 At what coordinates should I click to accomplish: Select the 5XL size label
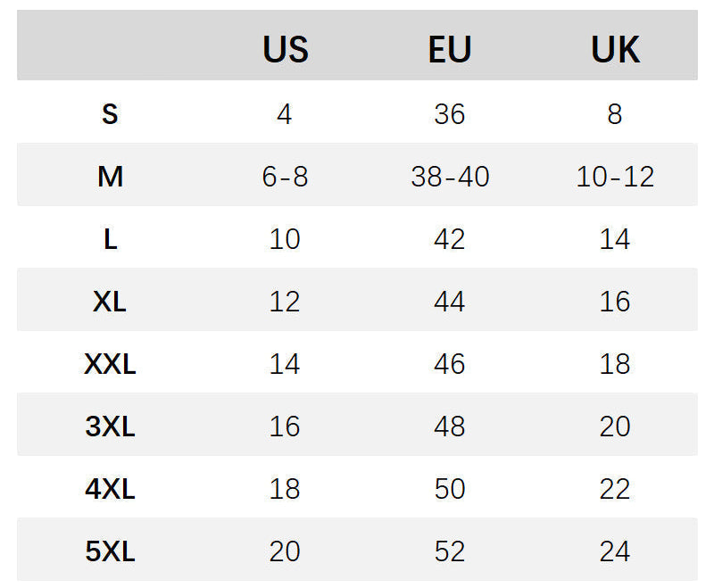pyautogui.click(x=110, y=551)
